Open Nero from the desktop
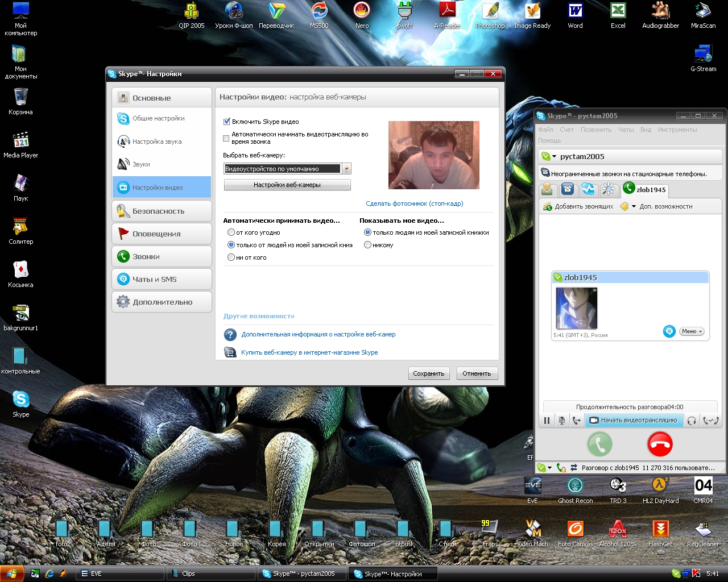Viewport: 728px width, 582px height. point(362,10)
